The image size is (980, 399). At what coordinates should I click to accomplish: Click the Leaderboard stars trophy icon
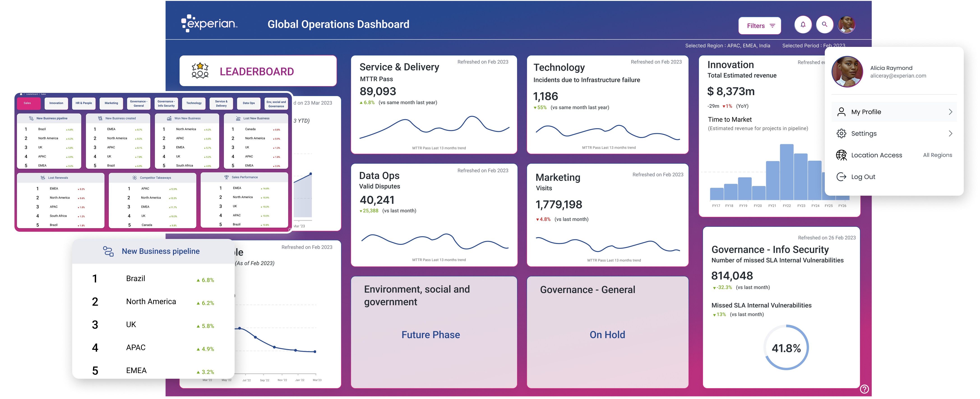tap(200, 71)
